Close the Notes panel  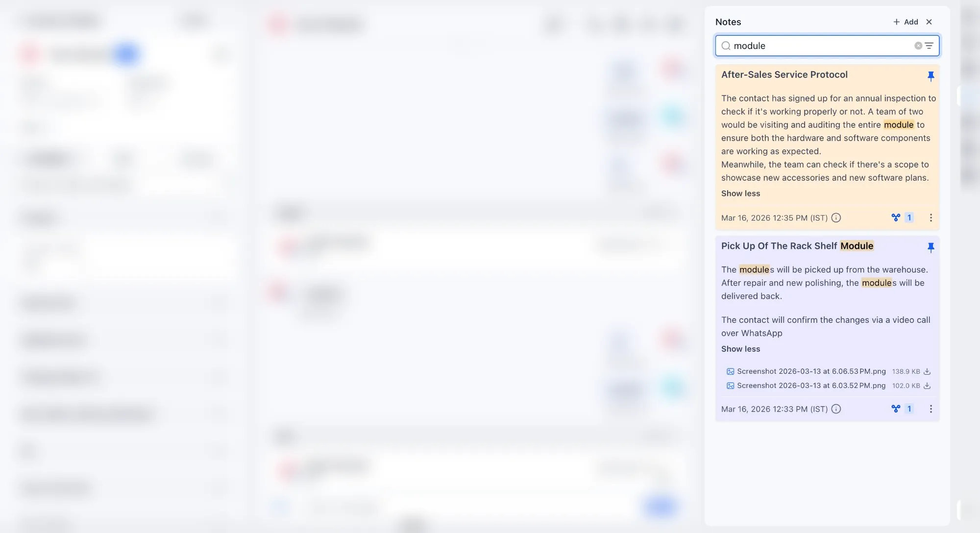tap(929, 22)
